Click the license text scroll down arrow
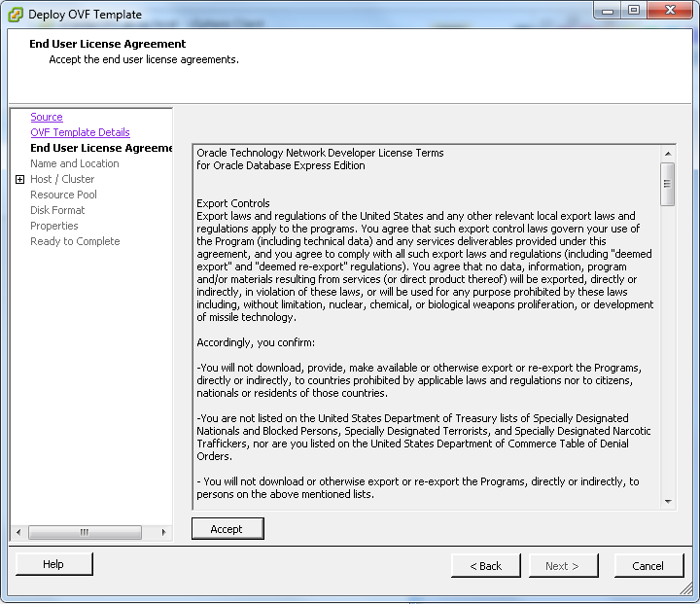The height and width of the screenshot is (604, 700). pos(668,502)
